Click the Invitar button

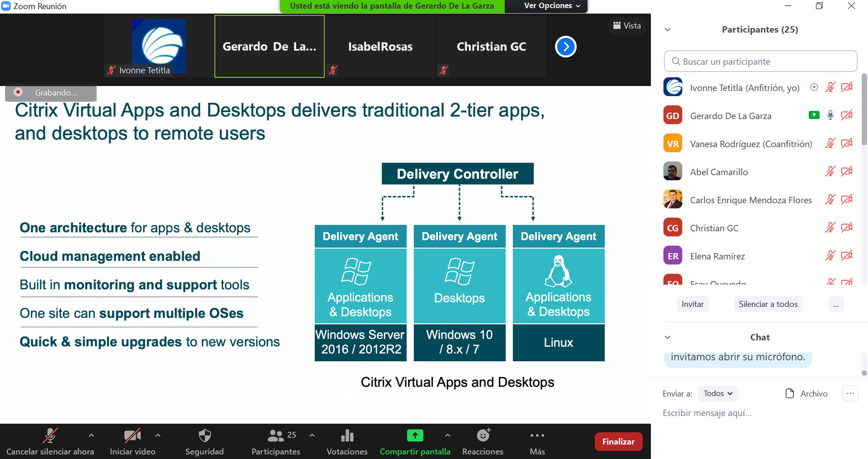(x=693, y=304)
